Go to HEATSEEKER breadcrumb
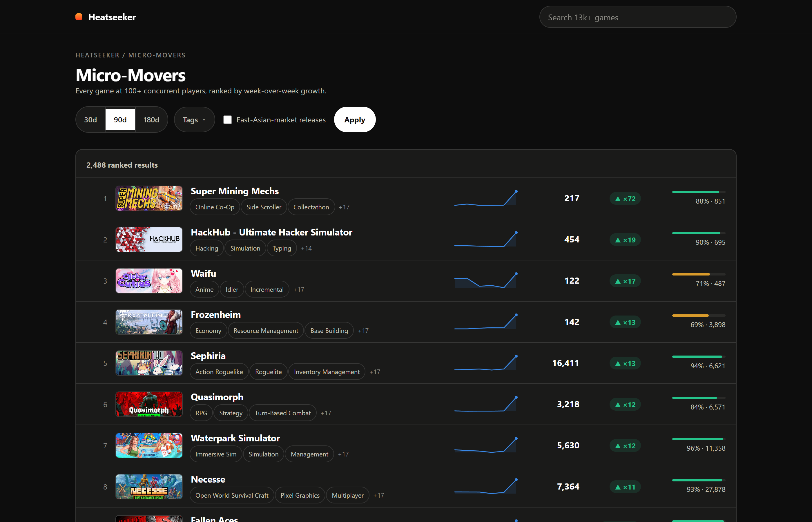This screenshot has width=812, height=522. [x=97, y=55]
